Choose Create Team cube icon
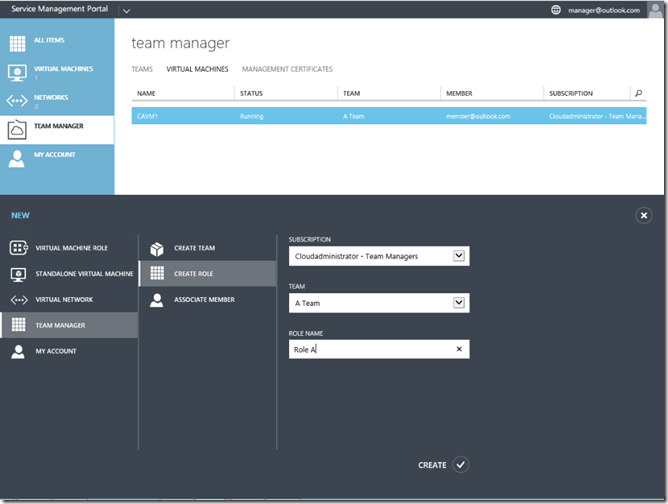The image size is (668, 504). 157,248
